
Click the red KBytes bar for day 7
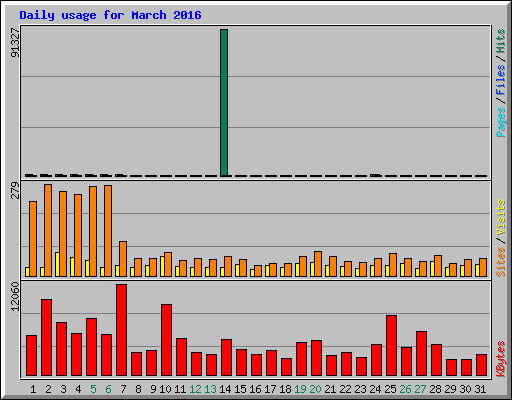(122, 330)
